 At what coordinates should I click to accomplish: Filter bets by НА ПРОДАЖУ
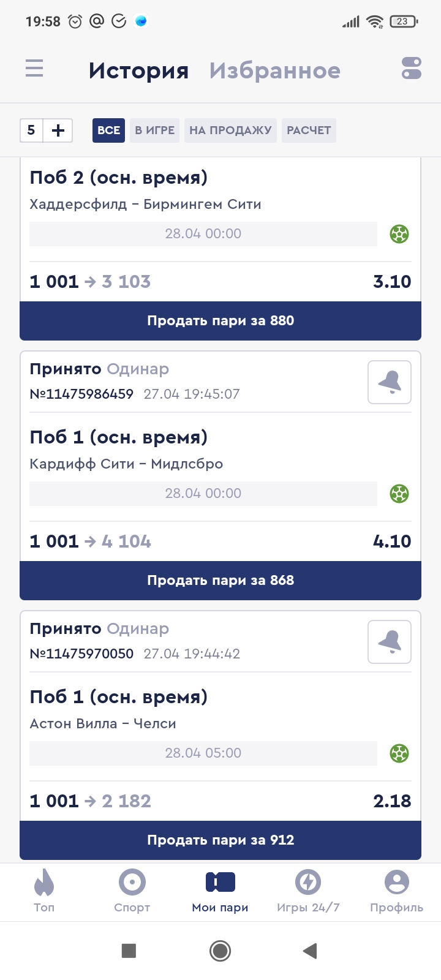[230, 130]
